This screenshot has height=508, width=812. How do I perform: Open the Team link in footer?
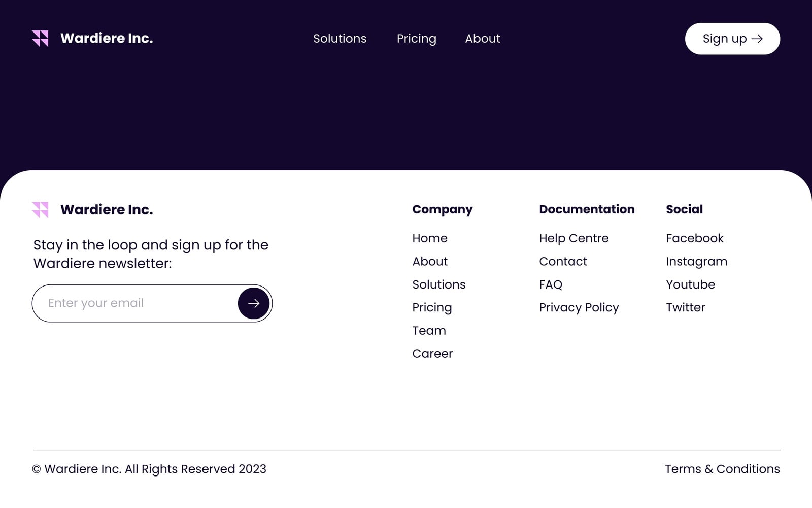click(x=429, y=331)
